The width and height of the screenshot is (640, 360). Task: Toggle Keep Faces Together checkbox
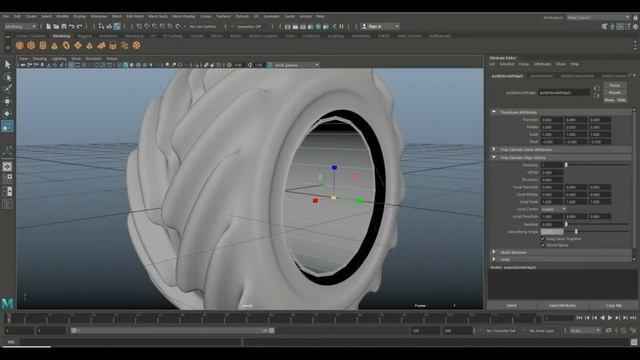point(543,239)
